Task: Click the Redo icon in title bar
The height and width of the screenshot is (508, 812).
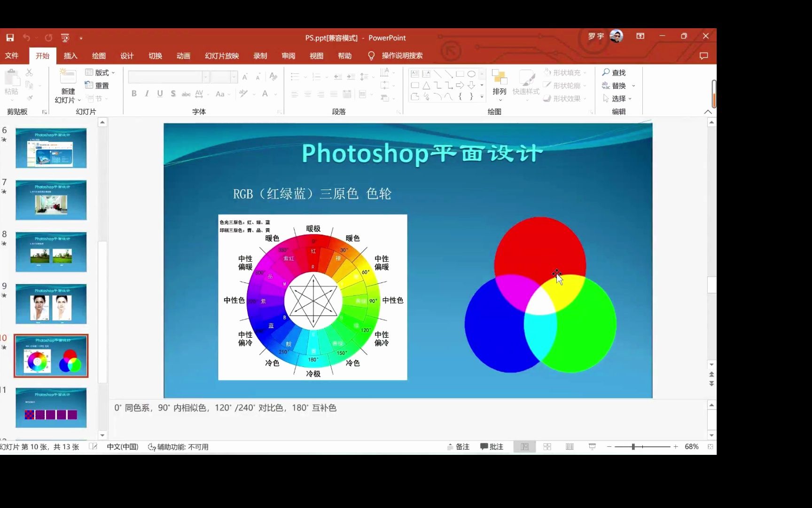Action: (48, 38)
